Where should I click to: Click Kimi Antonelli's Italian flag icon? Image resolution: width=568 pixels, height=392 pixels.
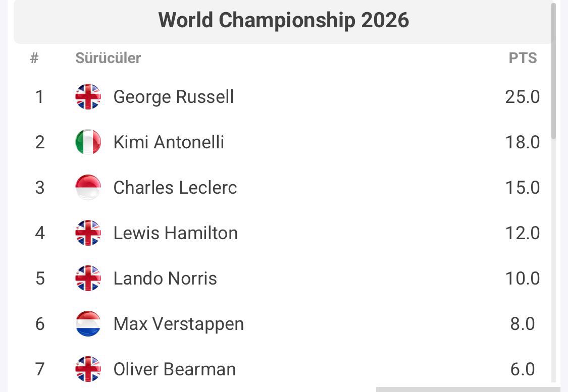(x=88, y=142)
